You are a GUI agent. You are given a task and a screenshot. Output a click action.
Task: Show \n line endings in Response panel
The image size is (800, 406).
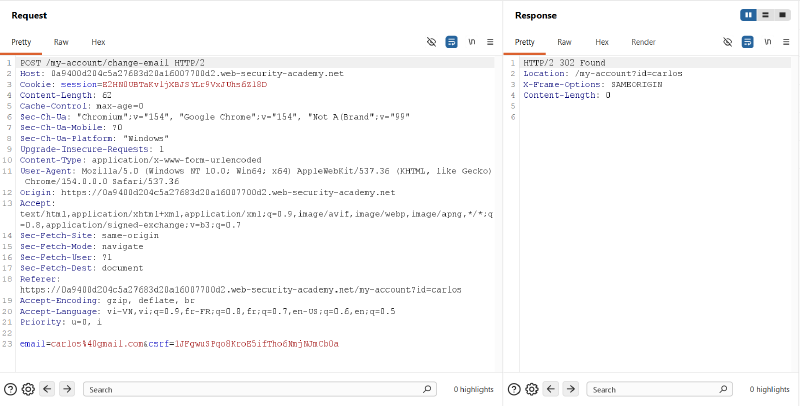768,42
